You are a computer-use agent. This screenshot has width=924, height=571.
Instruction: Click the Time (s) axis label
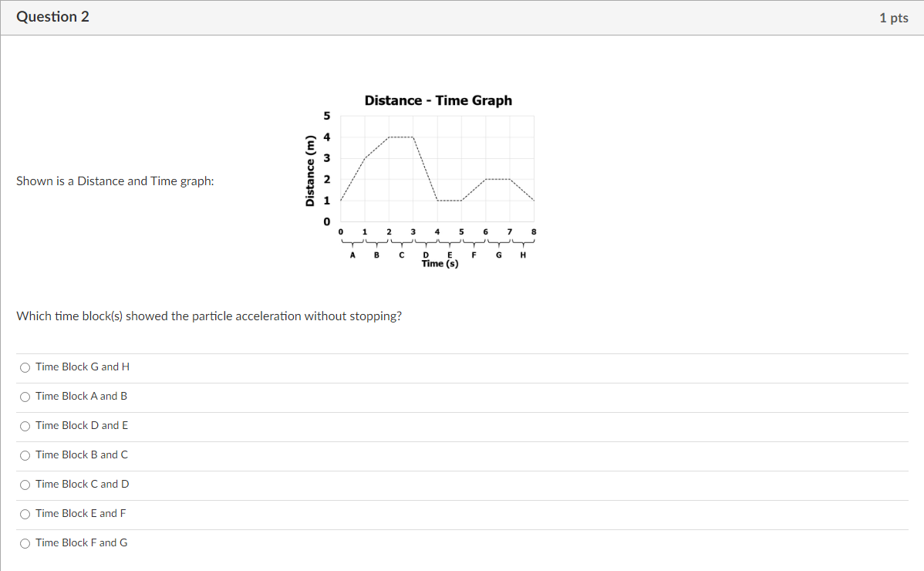point(439,263)
